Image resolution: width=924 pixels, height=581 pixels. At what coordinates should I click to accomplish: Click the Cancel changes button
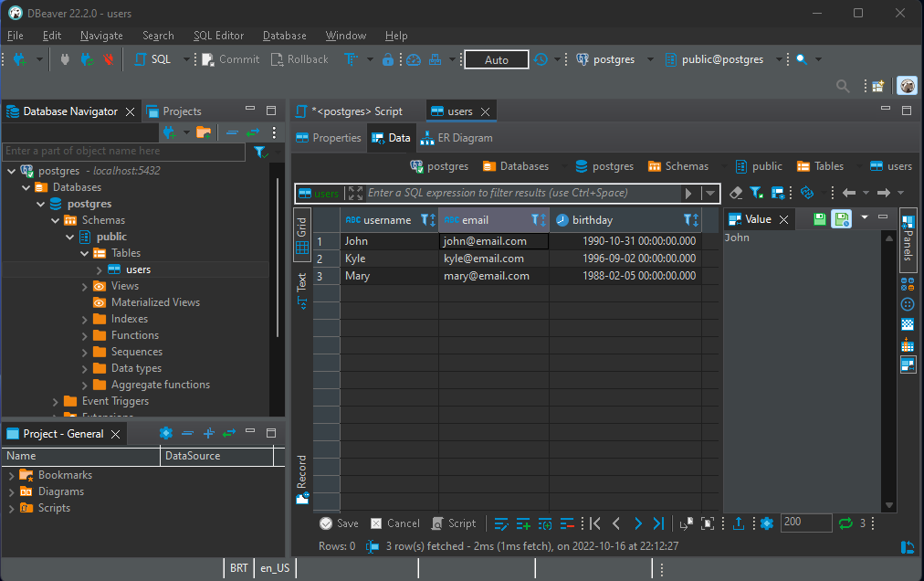394,523
